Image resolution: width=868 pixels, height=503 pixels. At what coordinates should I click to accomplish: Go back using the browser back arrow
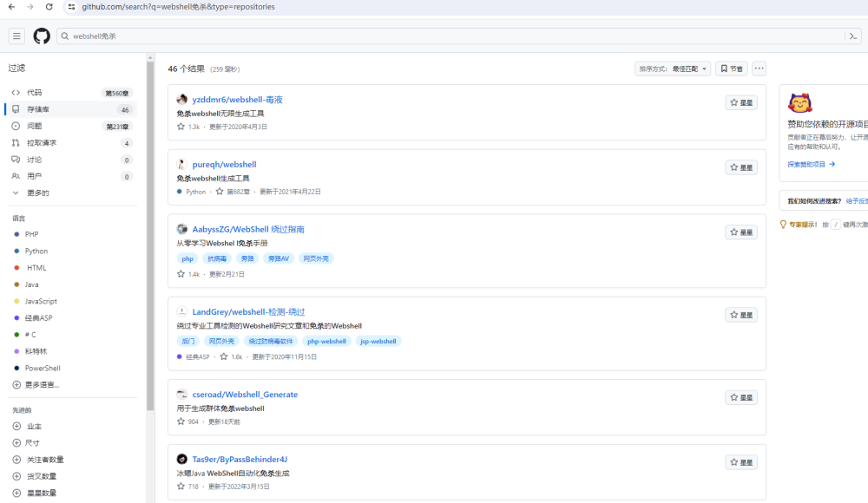pyautogui.click(x=11, y=7)
